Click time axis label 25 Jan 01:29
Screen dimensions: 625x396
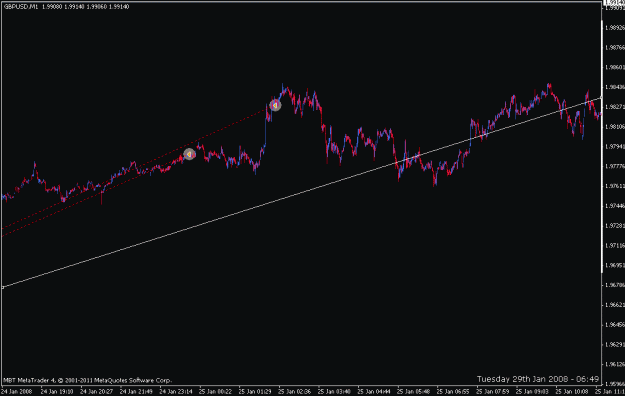click(255, 392)
